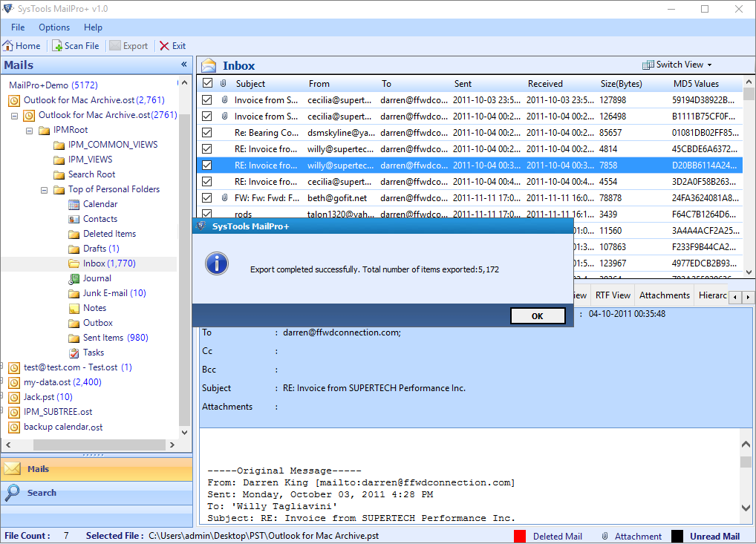The width and height of the screenshot is (756, 544).
Task: Click the backup calendar.ost file icon
Action: pyautogui.click(x=14, y=427)
